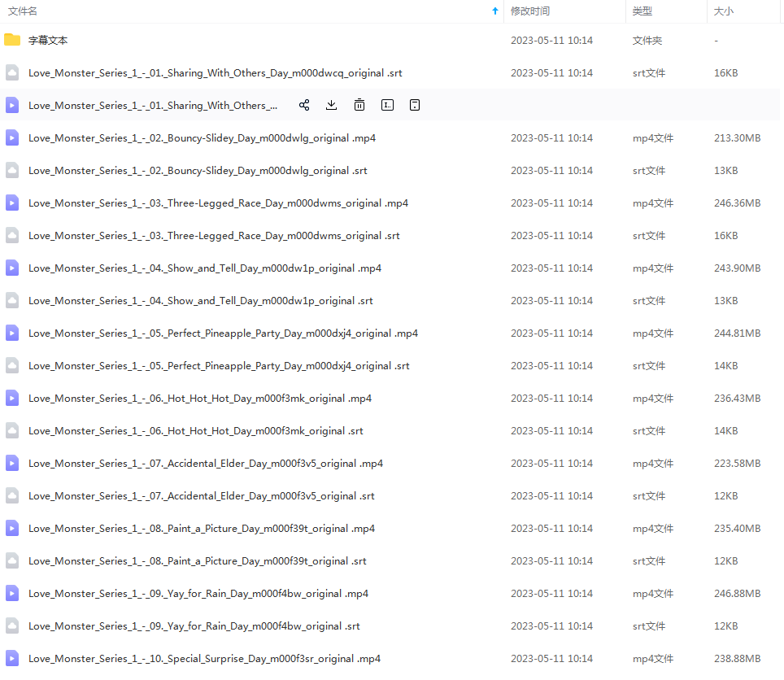Open the file name 07._Accidental_Elder_Day_m000f3v5_original .srt
The height and width of the screenshot is (680, 784).
pyautogui.click(x=202, y=496)
